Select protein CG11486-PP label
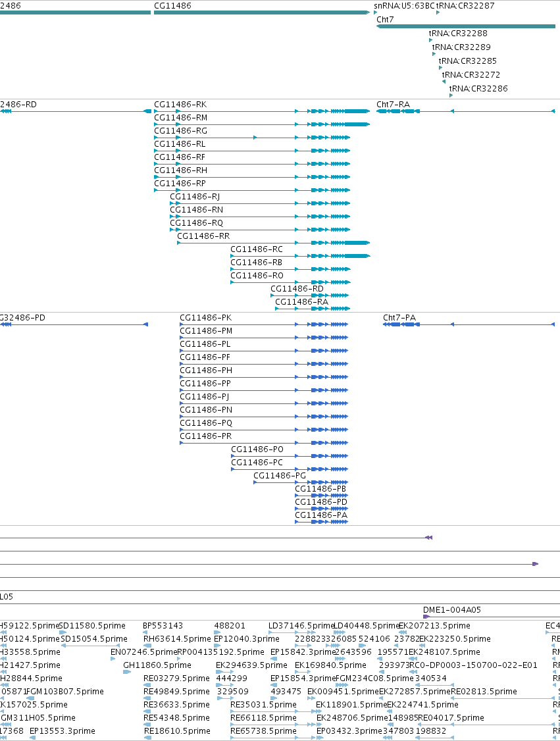This screenshot has height=741, width=560. pos(205,383)
